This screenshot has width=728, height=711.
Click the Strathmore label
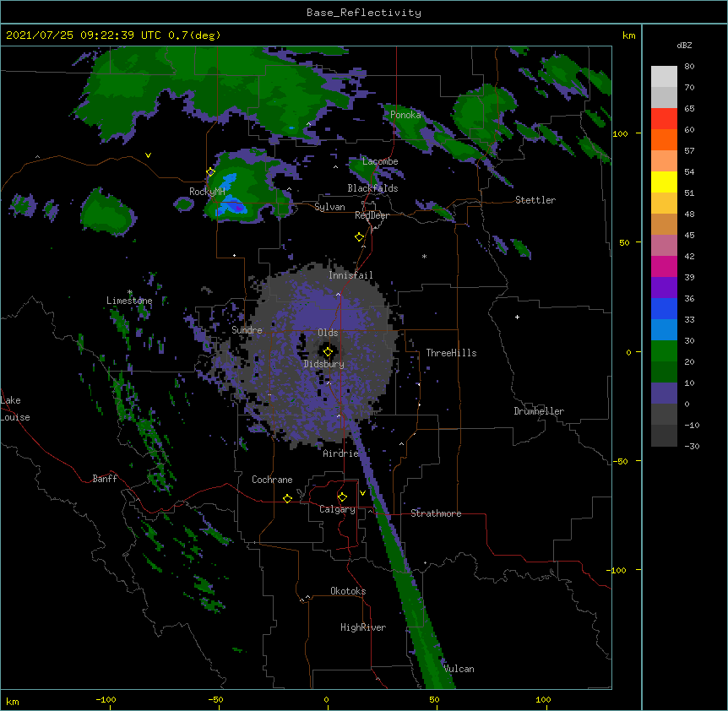tap(436, 513)
